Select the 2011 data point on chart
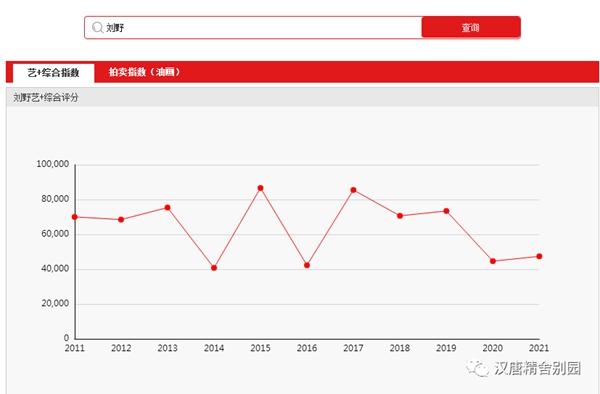Screen dimensions: 600x394 click(75, 217)
